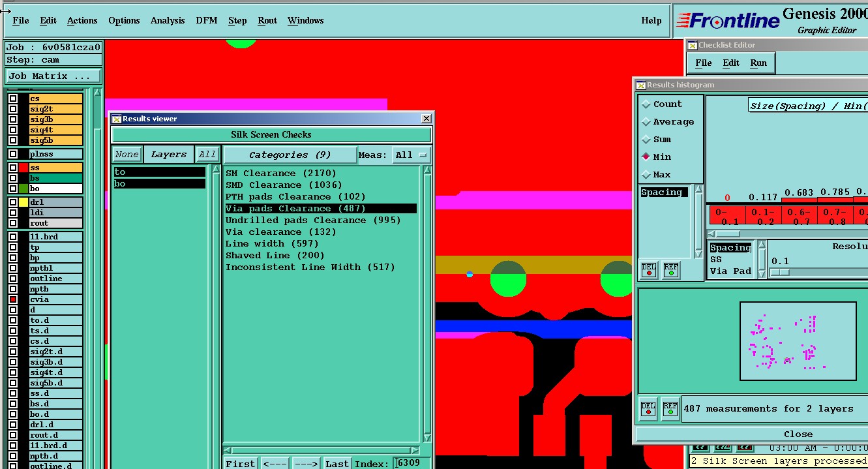Open the Rout menu

(x=267, y=20)
